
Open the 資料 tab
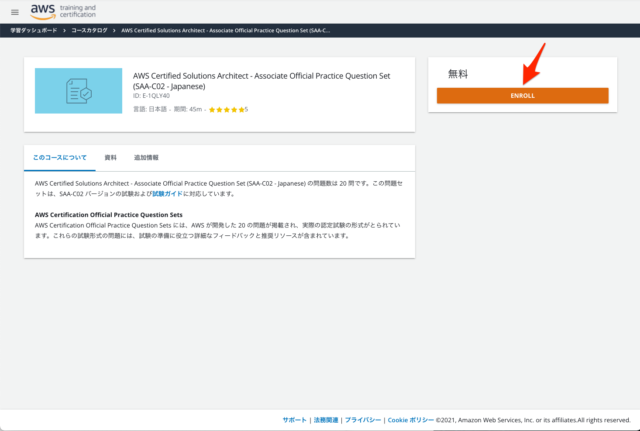pos(111,158)
